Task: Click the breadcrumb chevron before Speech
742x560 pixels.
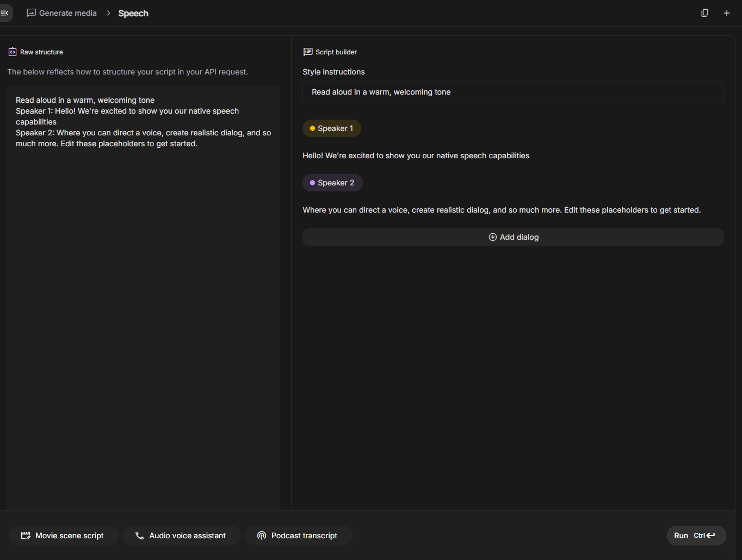Action: coord(108,13)
